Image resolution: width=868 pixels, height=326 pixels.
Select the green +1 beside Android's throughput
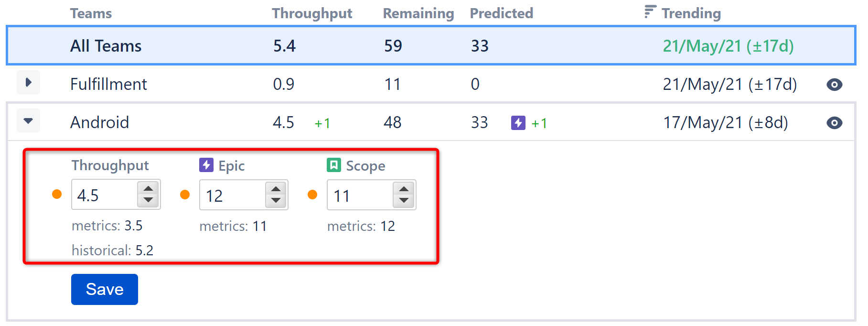click(322, 123)
